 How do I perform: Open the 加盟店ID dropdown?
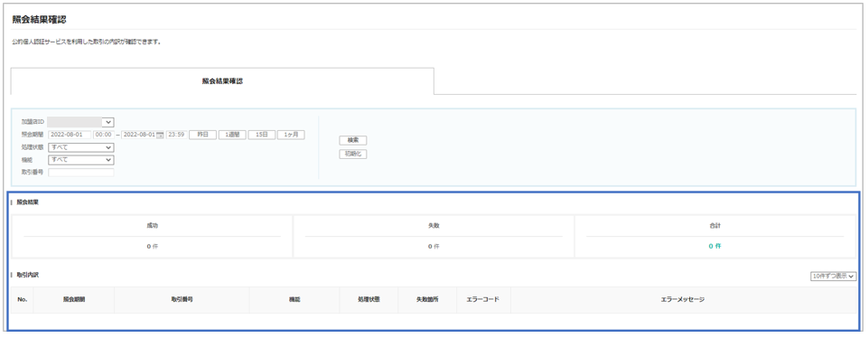81,122
